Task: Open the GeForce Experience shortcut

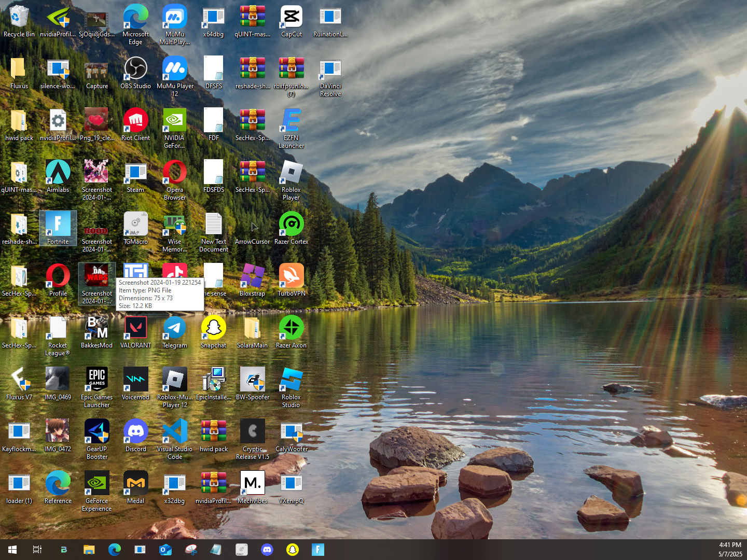Action: (x=97, y=491)
